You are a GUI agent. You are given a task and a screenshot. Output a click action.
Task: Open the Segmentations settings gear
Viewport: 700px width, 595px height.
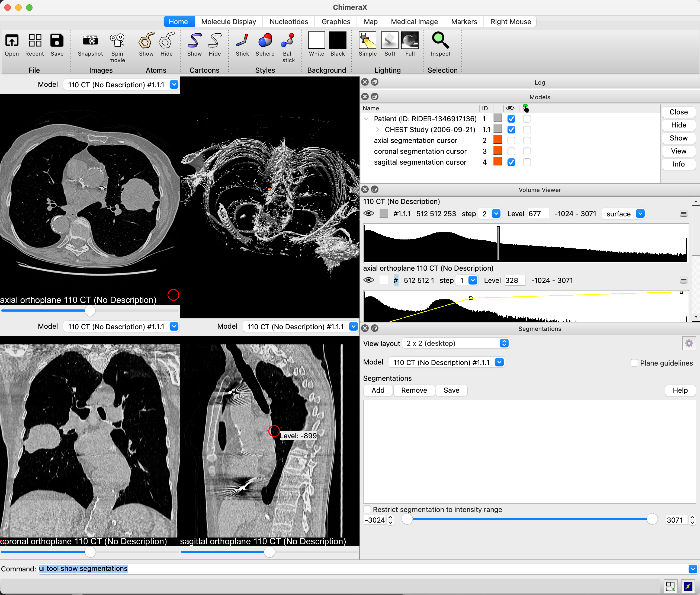click(689, 343)
